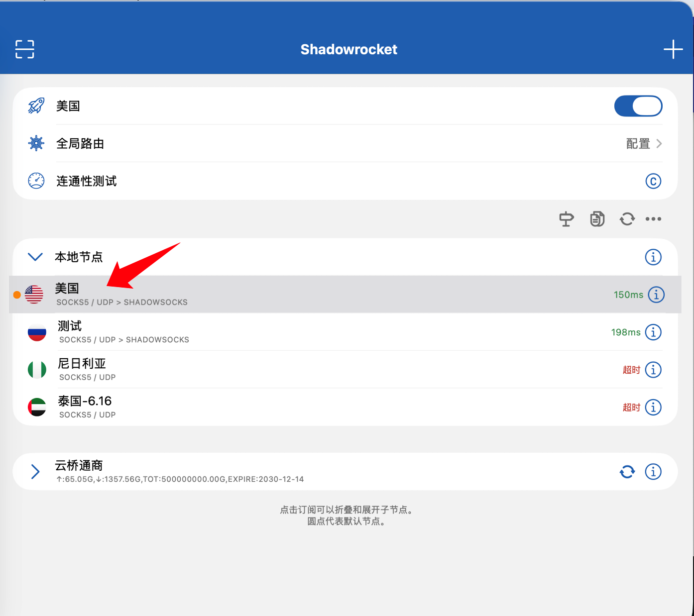Click SOCKS5 / UDP under 尼日利亚

click(87, 377)
